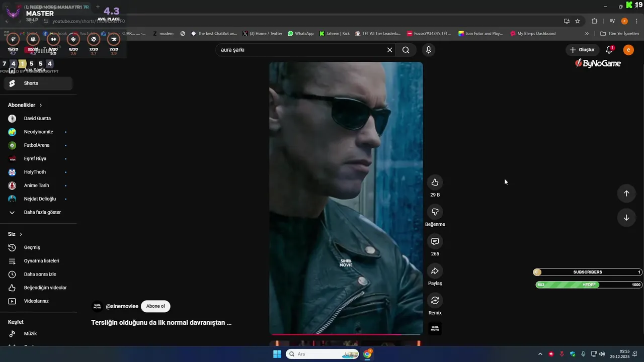Click the Remix icon
Screen dimensions: 644x362
point(435,301)
